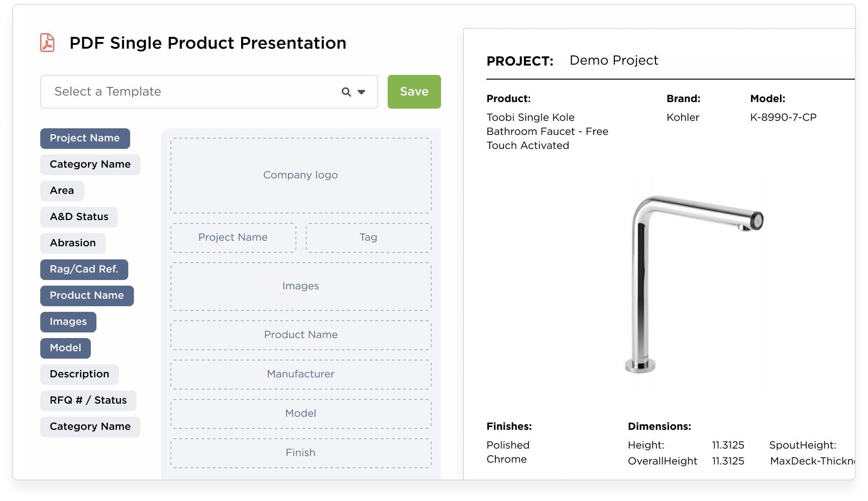Click the Finish layout slot
This screenshot has width=868, height=501.
[x=301, y=453]
